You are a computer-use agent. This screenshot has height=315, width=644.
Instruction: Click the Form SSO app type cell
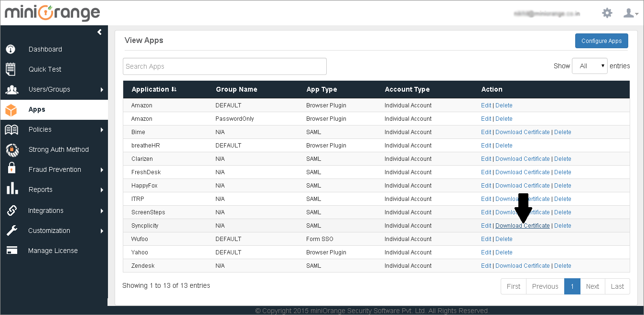320,239
